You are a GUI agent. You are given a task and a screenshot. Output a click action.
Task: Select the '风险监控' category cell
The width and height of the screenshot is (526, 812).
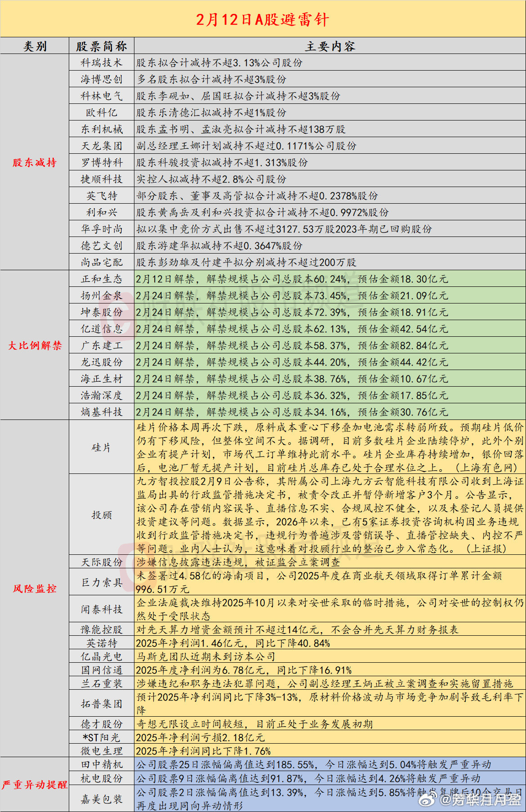(x=35, y=589)
